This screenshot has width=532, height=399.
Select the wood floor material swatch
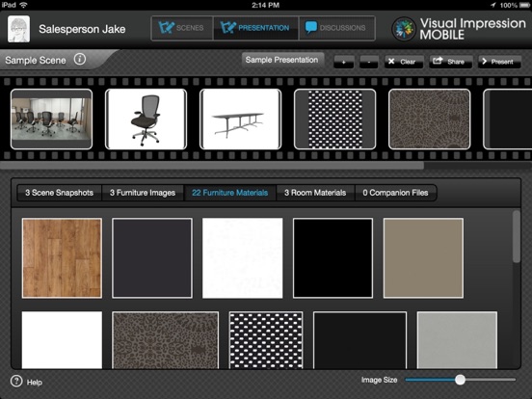pos(62,258)
